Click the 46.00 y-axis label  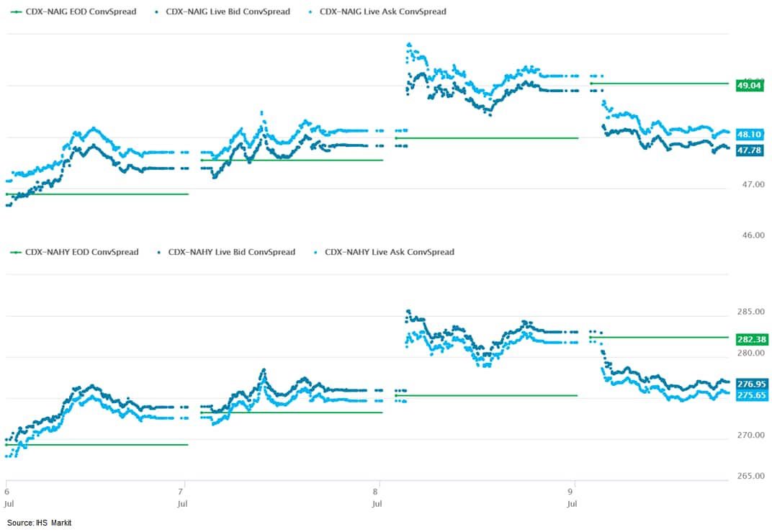750,235
